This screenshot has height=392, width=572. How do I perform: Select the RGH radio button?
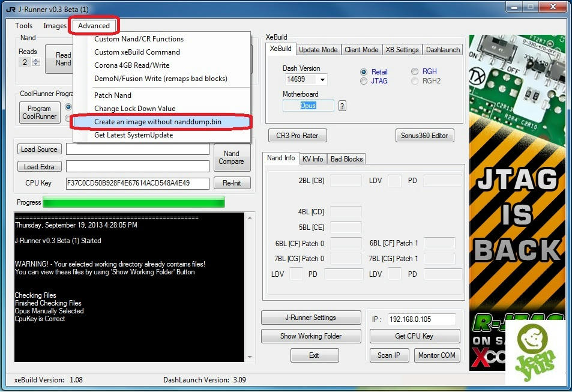coord(415,72)
